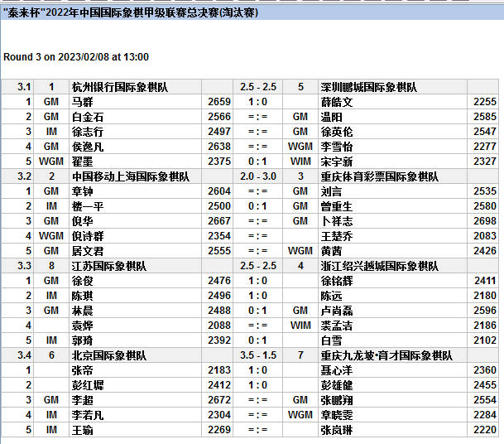Click player name 黄茜

[x=331, y=251]
